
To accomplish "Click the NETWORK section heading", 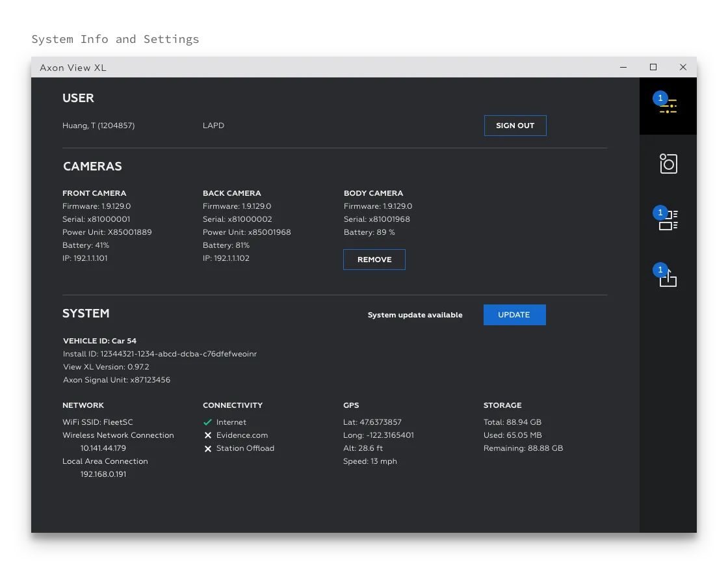I will pos(83,405).
